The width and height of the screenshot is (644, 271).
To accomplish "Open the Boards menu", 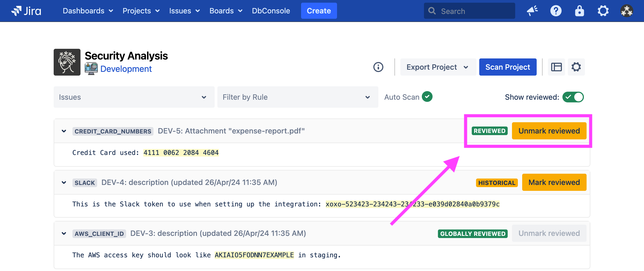I will coord(226,11).
